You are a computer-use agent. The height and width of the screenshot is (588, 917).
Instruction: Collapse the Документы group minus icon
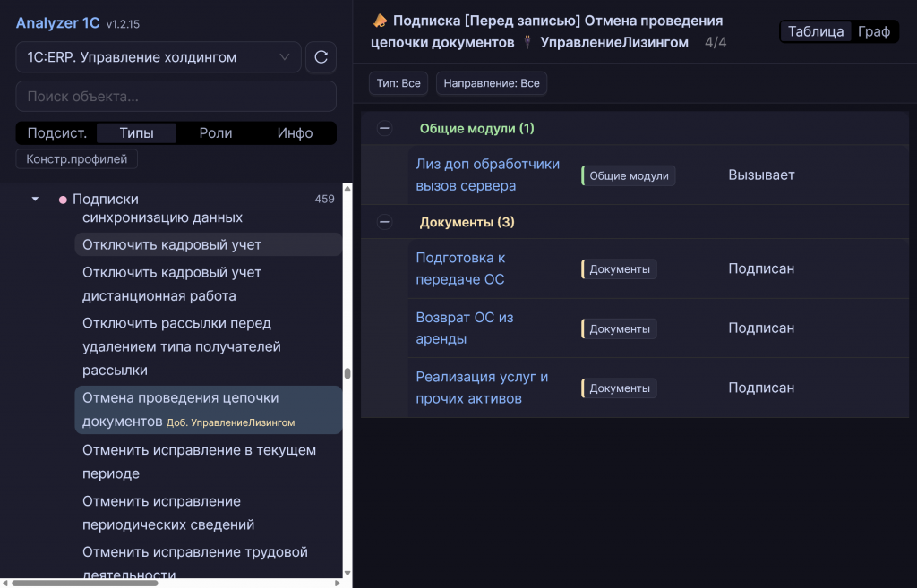(x=384, y=222)
